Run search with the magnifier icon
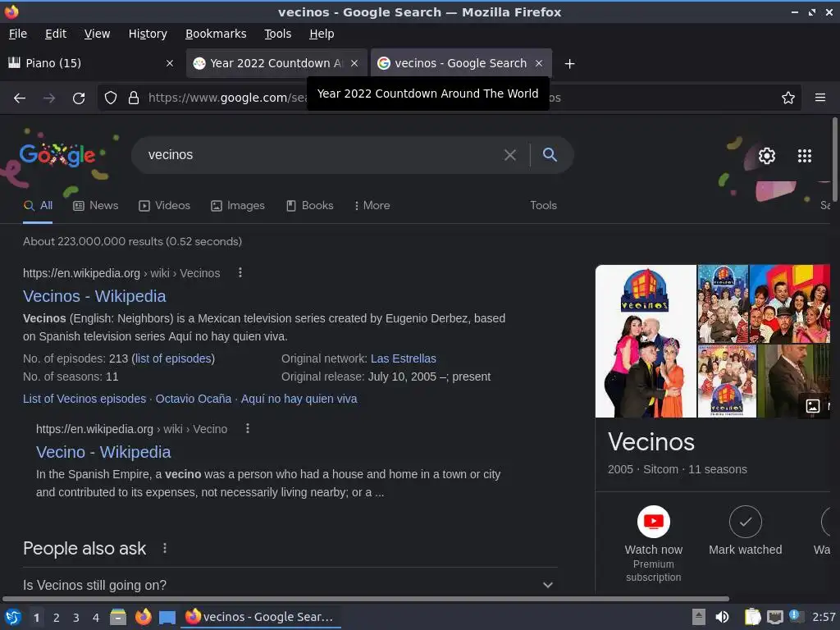The height and width of the screenshot is (630, 840). [550, 155]
